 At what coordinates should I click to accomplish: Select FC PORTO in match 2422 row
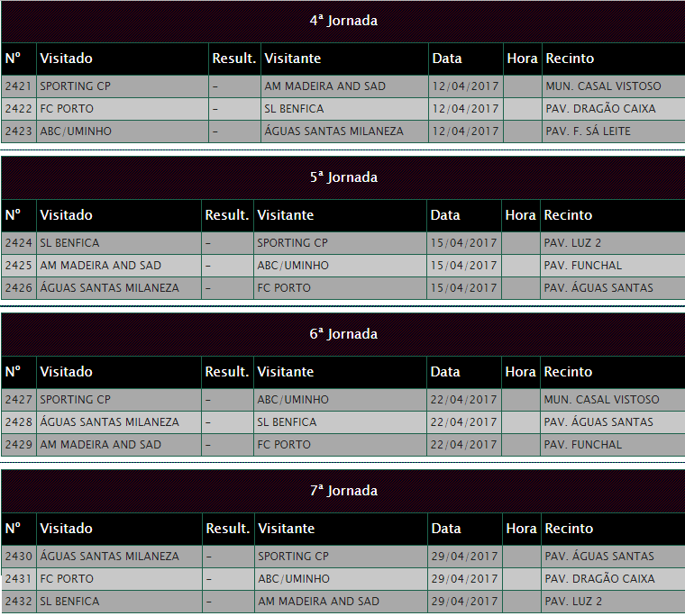click(x=67, y=109)
